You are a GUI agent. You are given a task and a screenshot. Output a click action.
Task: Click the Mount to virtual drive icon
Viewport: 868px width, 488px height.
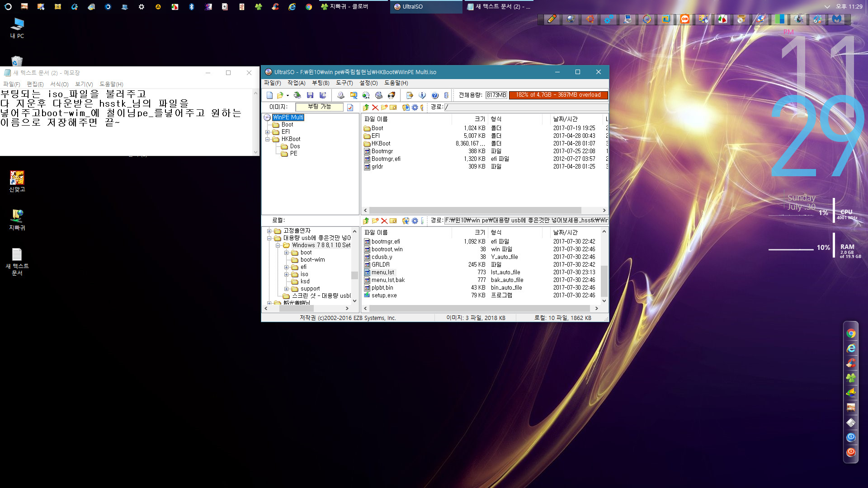pos(379,95)
